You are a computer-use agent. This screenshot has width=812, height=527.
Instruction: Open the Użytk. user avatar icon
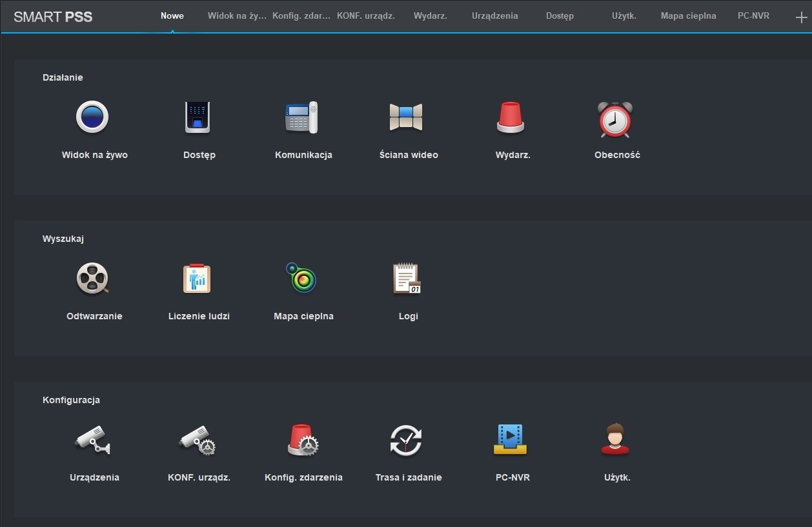[x=614, y=439]
